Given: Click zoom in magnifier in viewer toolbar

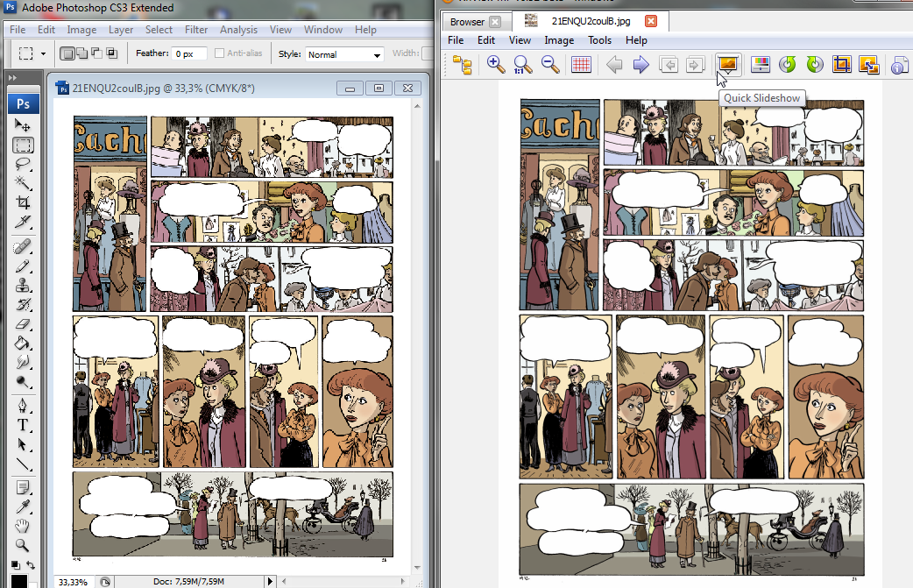Looking at the screenshot, I should tap(496, 64).
